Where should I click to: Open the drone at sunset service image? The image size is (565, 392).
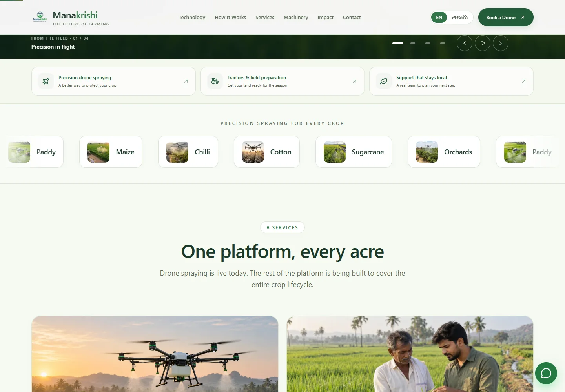(155, 354)
